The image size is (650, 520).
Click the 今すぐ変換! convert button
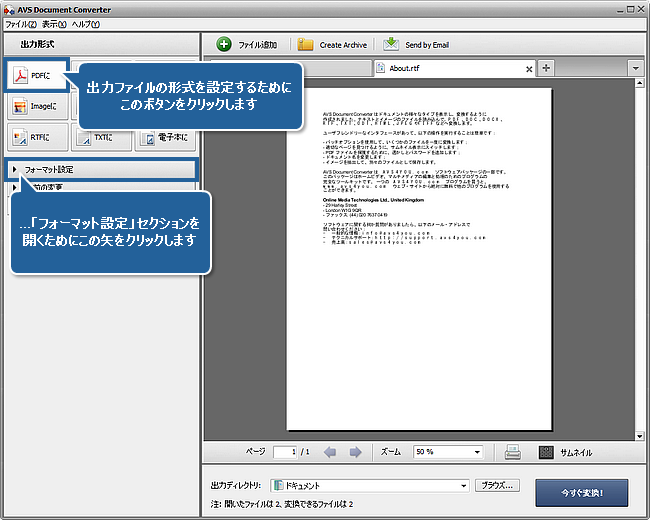(x=582, y=493)
